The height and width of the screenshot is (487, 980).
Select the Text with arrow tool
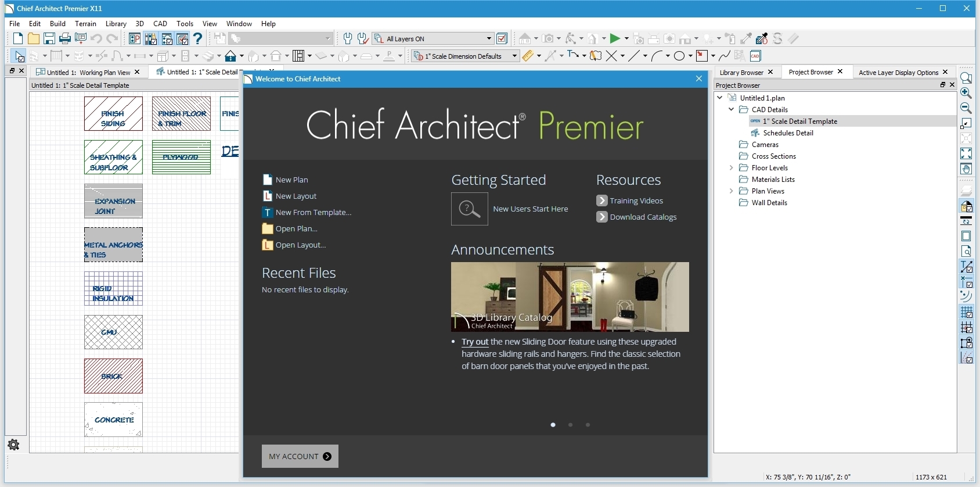coord(574,56)
